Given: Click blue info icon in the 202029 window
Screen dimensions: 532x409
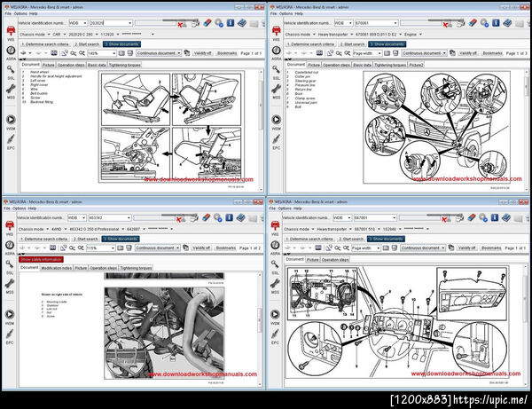Looking at the screenshot, I should 231,23.
